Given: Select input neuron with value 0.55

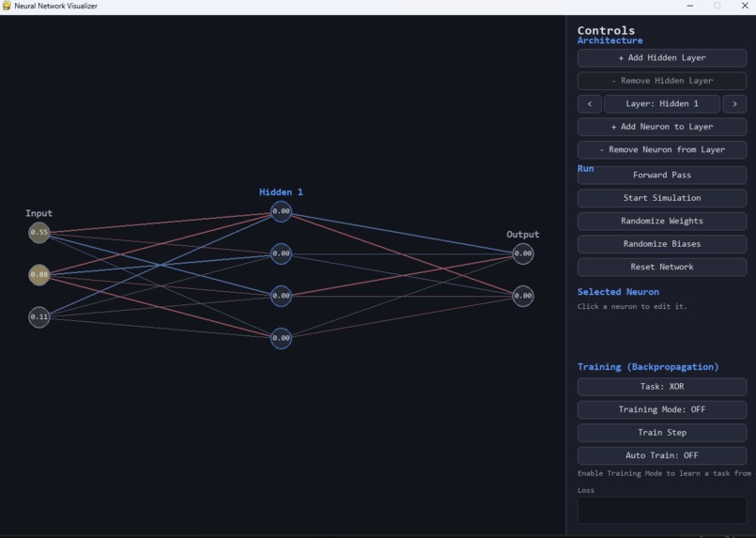Looking at the screenshot, I should (x=39, y=232).
